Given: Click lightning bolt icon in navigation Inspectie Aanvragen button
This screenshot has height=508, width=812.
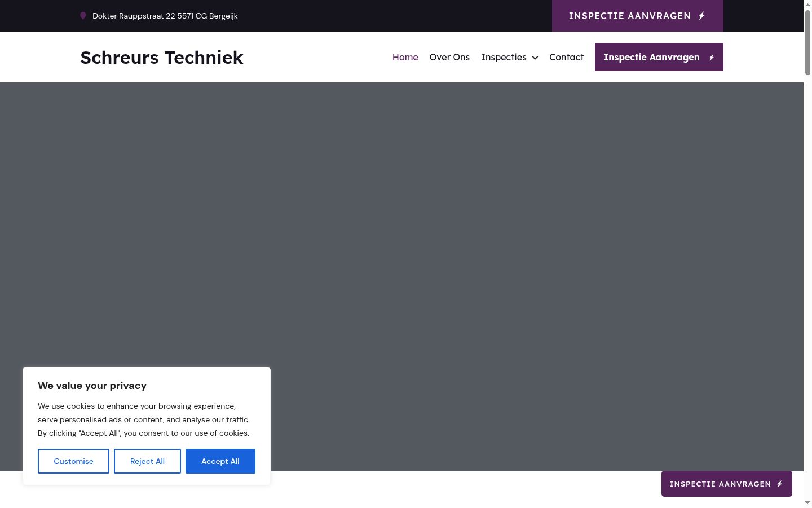Looking at the screenshot, I should coord(712,58).
